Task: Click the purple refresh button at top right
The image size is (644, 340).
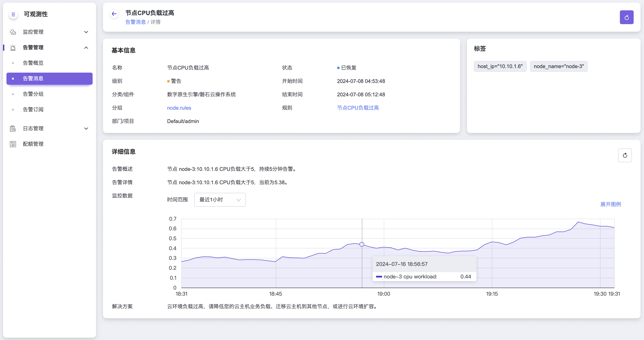Action: (x=626, y=17)
